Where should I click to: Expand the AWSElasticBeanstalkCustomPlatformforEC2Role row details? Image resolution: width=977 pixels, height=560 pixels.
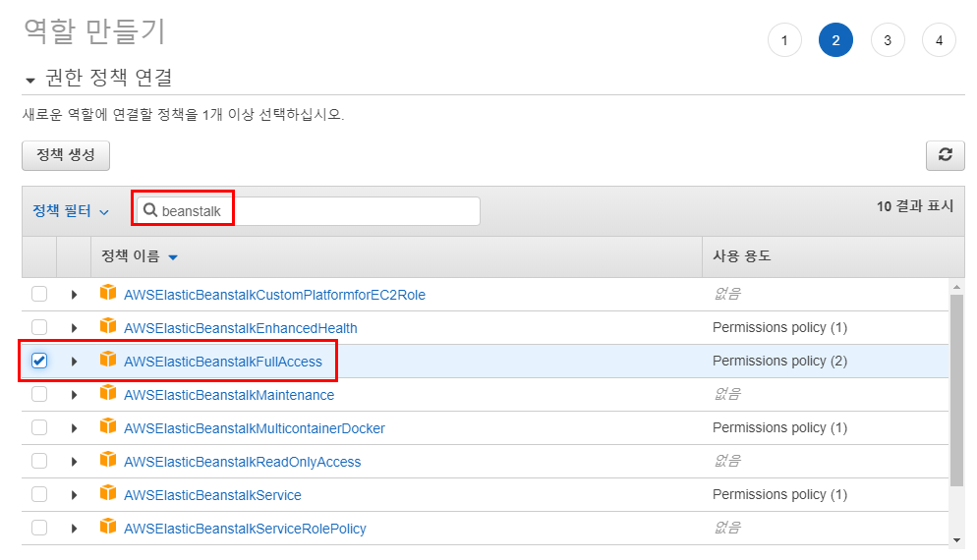tap(74, 295)
